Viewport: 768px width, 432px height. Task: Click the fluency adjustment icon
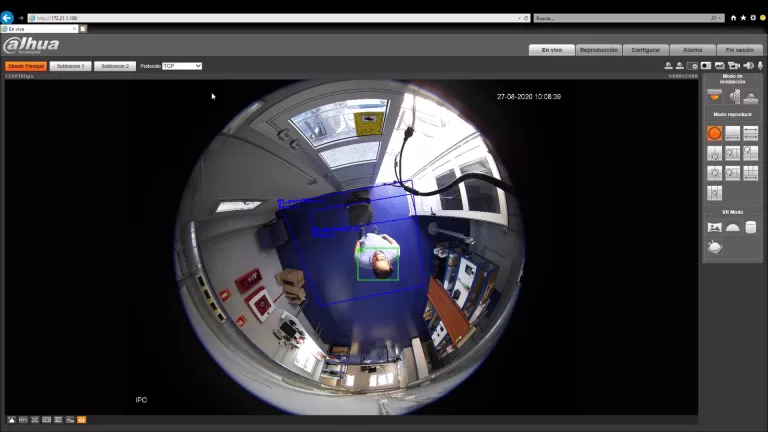point(58,420)
